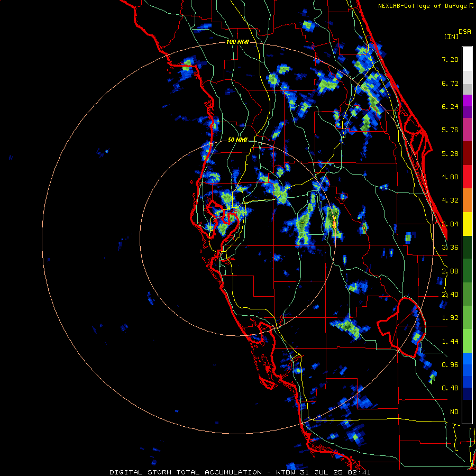Select the 100 NMI range ring label

coord(237,42)
